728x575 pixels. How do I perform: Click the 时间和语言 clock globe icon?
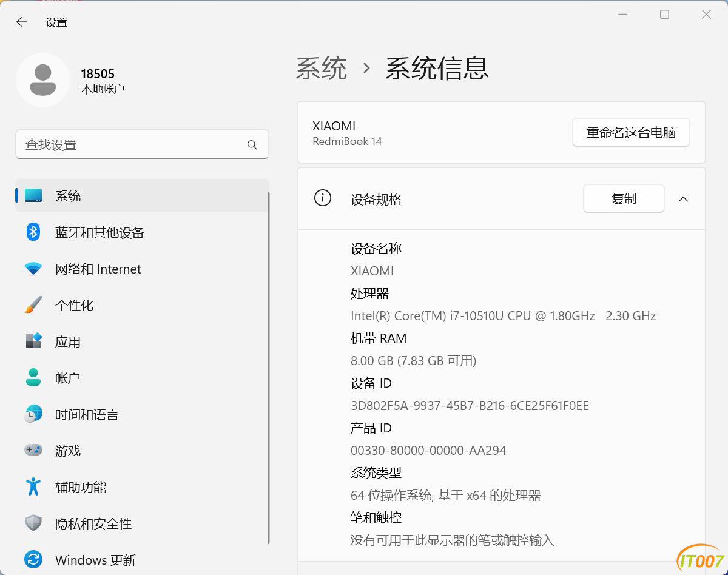tap(33, 414)
